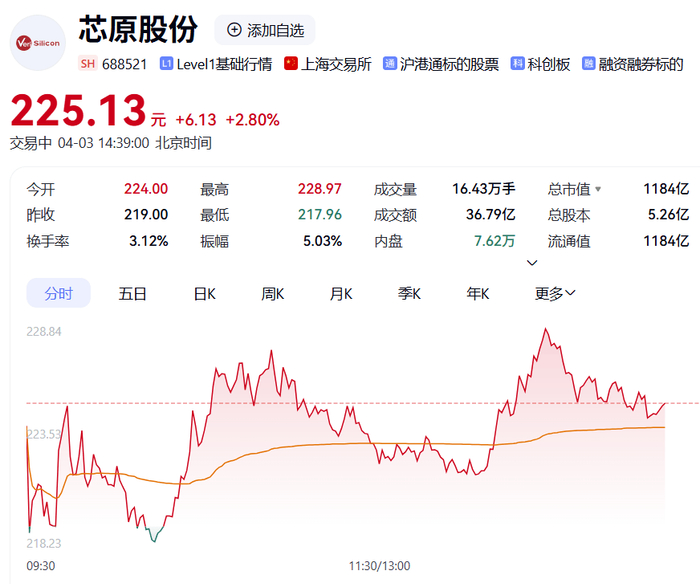
Task: Open the 总市值 dropdown arrow
Action: pos(598,189)
